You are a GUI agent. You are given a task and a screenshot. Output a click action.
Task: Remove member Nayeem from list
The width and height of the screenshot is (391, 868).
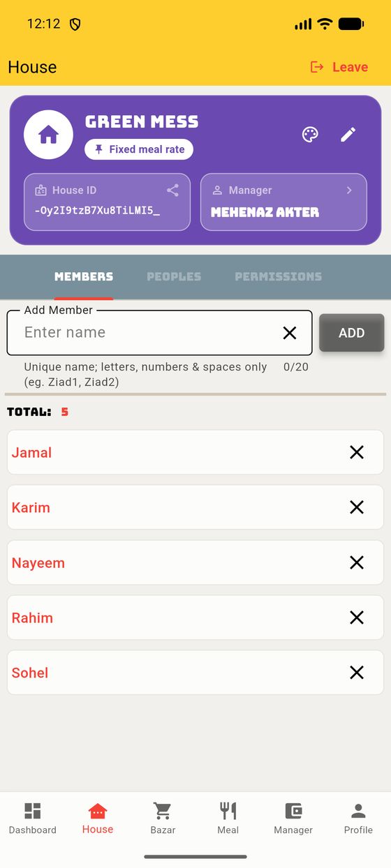[x=357, y=562]
